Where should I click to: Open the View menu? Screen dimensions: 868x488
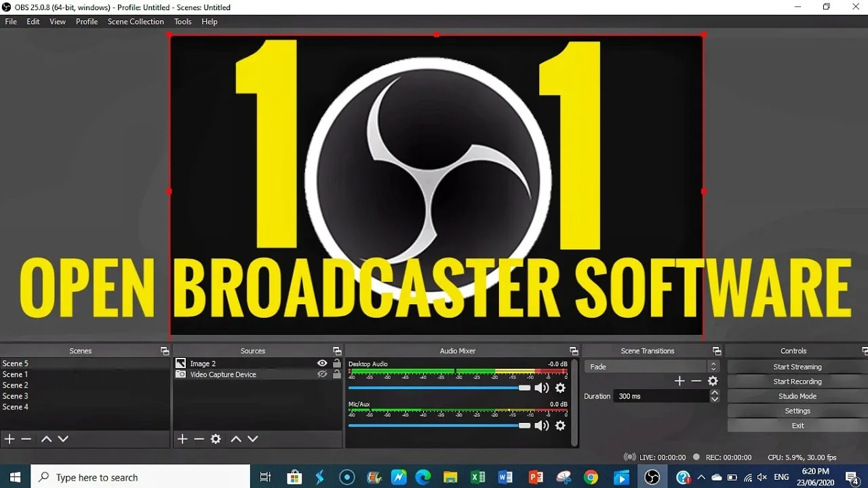58,22
